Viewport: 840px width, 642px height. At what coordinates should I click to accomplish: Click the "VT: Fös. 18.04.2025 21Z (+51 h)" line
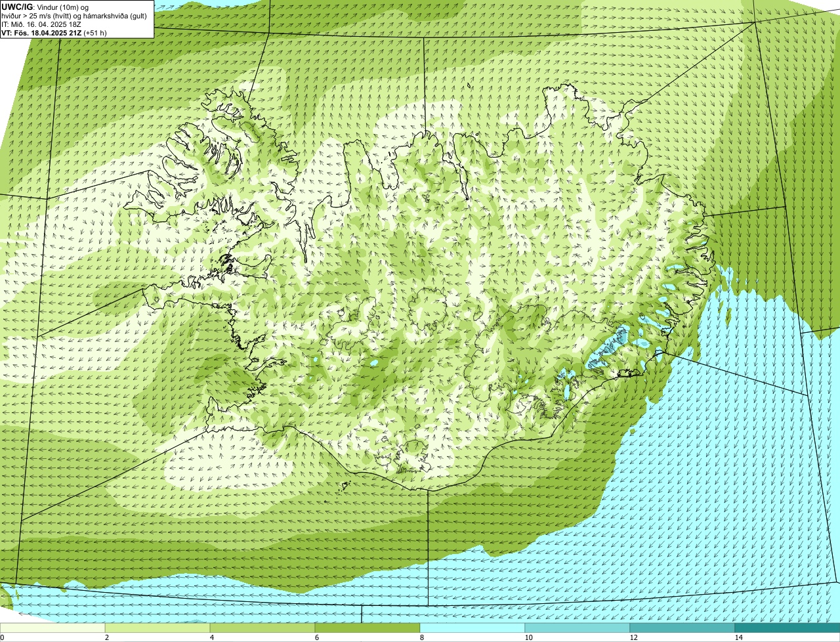coord(54,33)
